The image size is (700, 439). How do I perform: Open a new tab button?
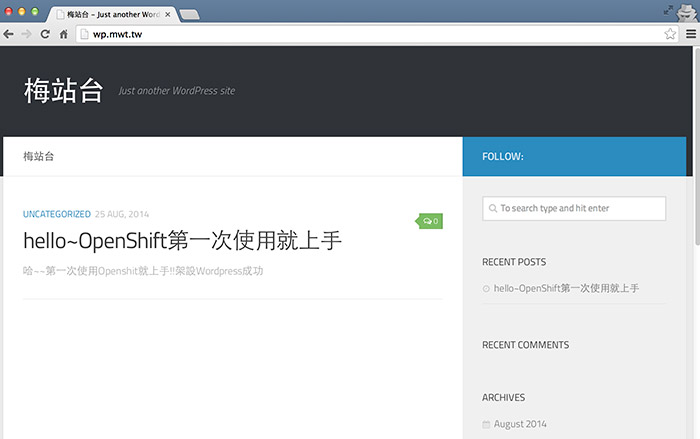click(x=190, y=15)
